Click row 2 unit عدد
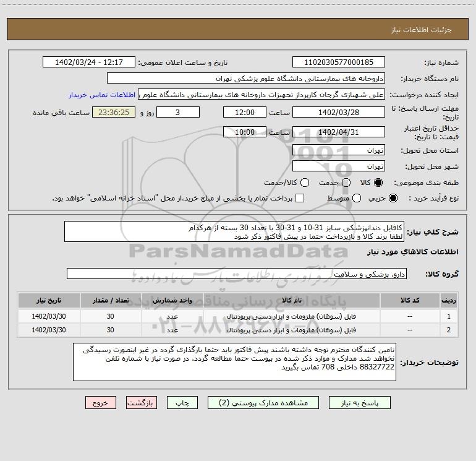The image size is (476, 461). point(172,330)
